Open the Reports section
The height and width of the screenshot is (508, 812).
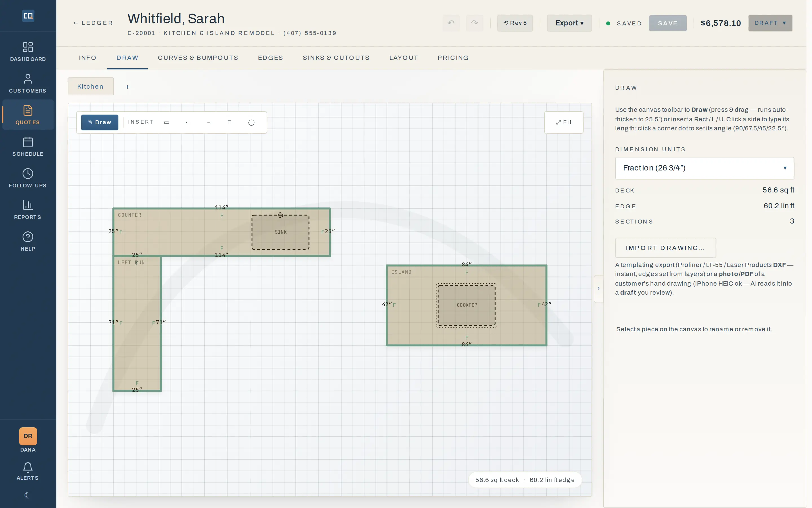tap(28, 210)
